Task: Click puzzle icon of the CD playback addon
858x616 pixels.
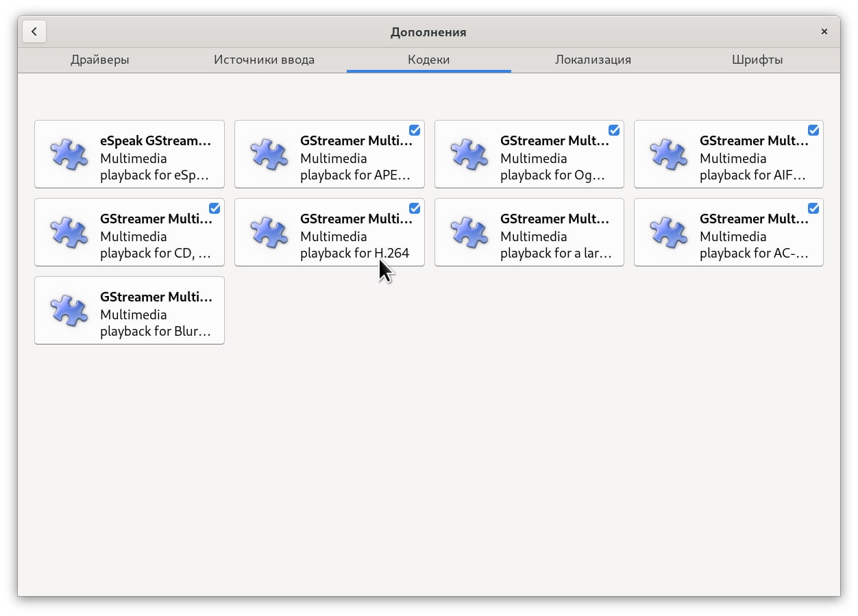Action: tap(69, 232)
